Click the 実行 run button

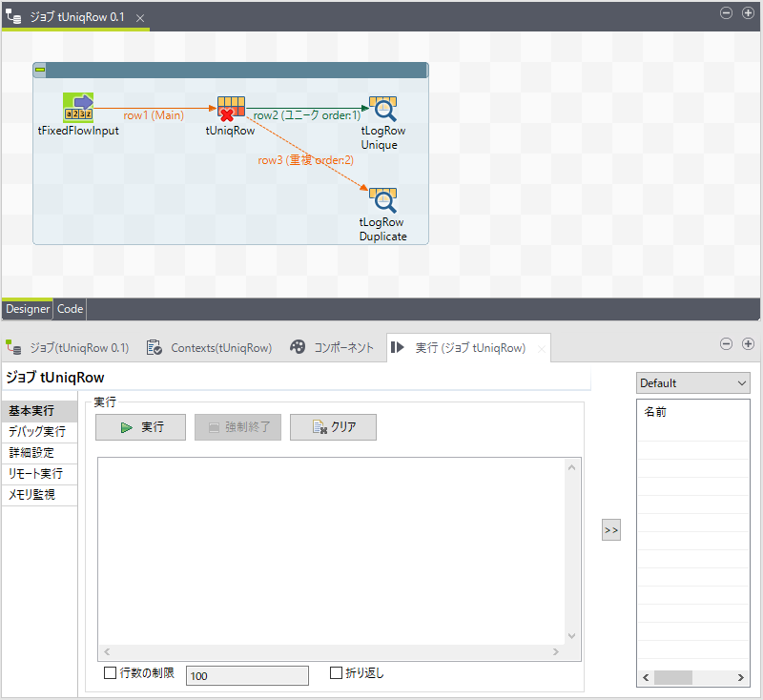[139, 427]
